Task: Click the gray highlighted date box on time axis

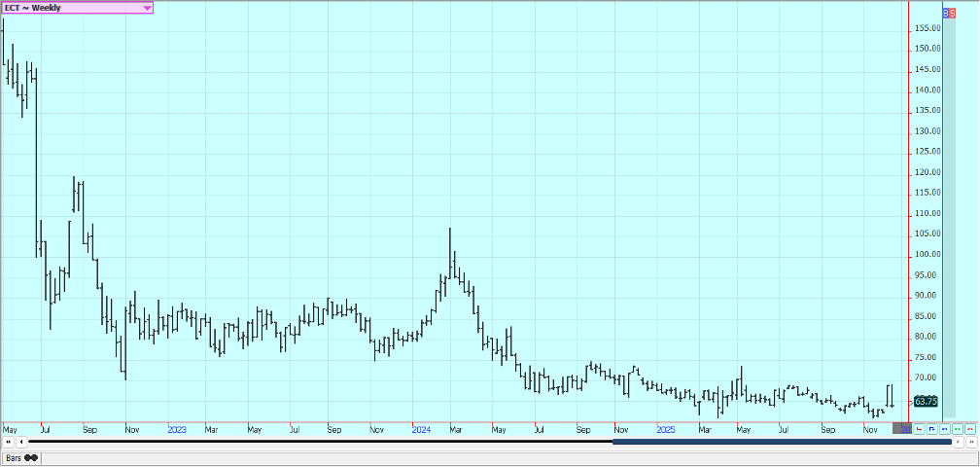Action: pyautogui.click(x=902, y=429)
